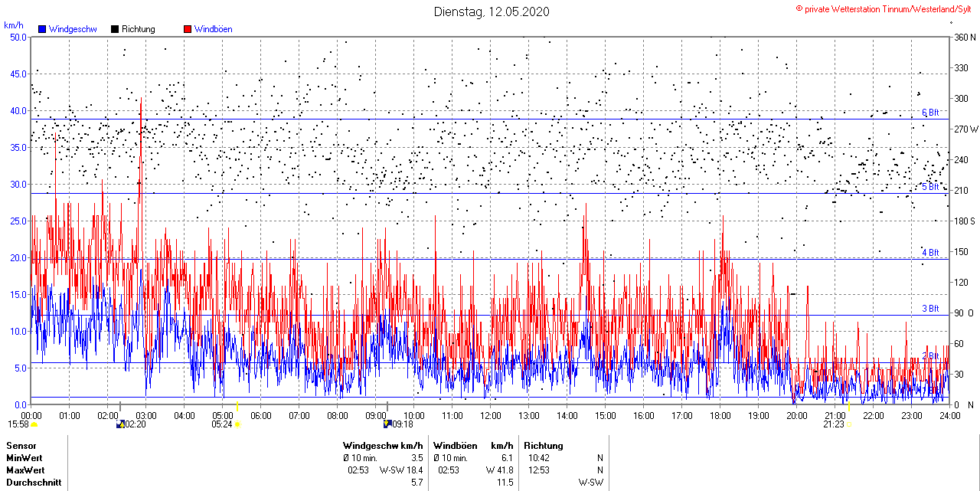The width and height of the screenshot is (980, 491).
Task: Click the 01:00 time axis label
Action: click(x=70, y=416)
